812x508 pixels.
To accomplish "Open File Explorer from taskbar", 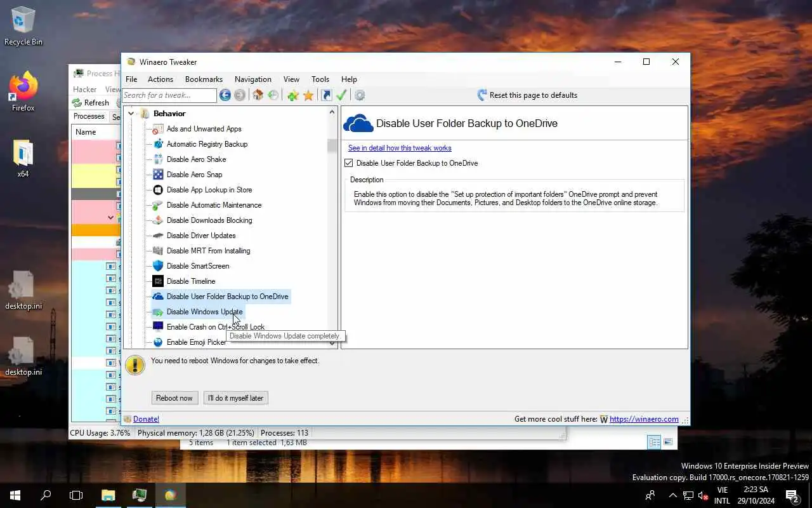I will coord(108,495).
